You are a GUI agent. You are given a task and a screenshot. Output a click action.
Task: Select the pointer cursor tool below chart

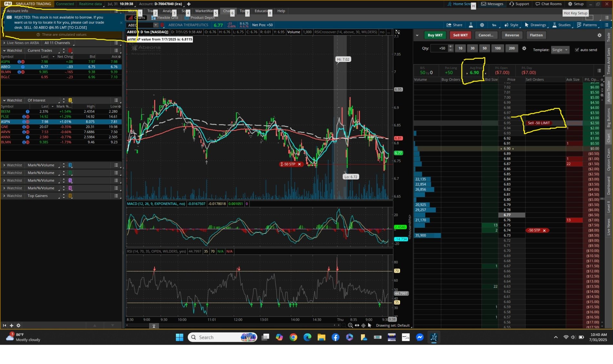(370, 325)
